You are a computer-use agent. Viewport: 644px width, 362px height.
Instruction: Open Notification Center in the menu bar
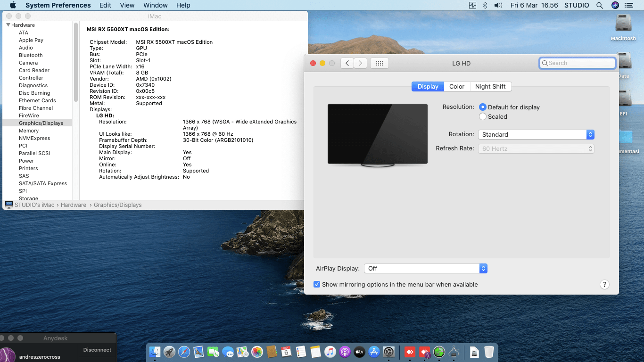tap(628, 5)
